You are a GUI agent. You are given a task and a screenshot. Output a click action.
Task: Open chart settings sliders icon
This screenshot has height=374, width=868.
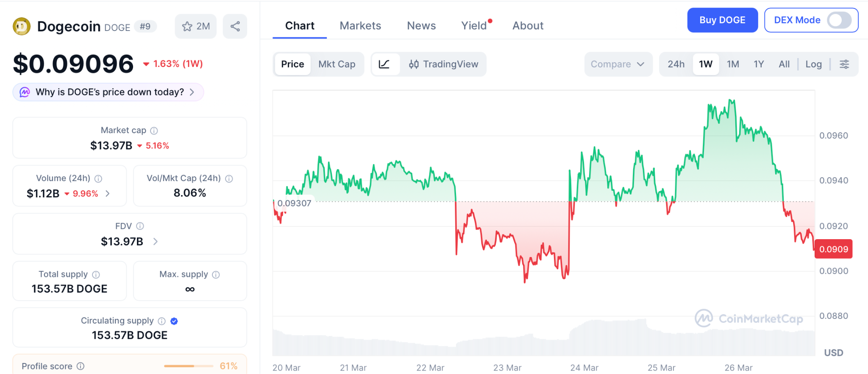(844, 64)
